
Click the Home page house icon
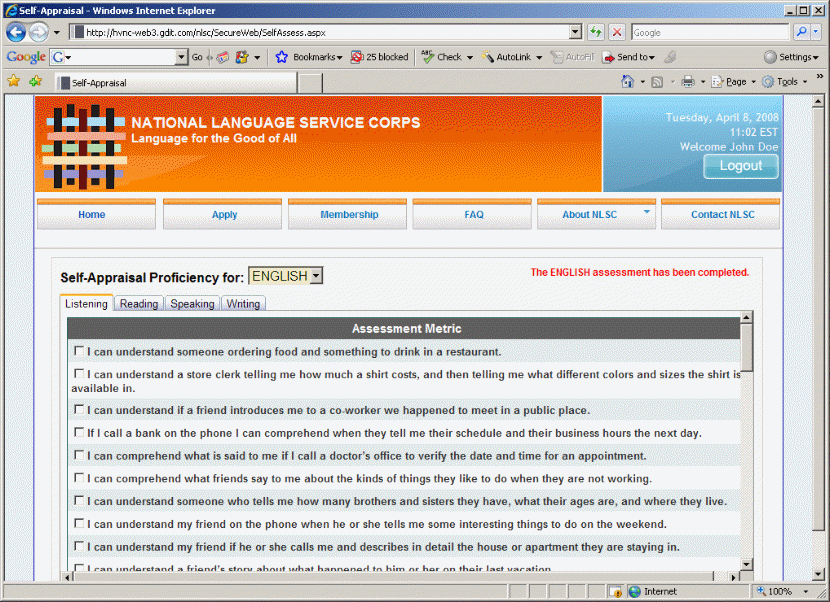(x=626, y=82)
